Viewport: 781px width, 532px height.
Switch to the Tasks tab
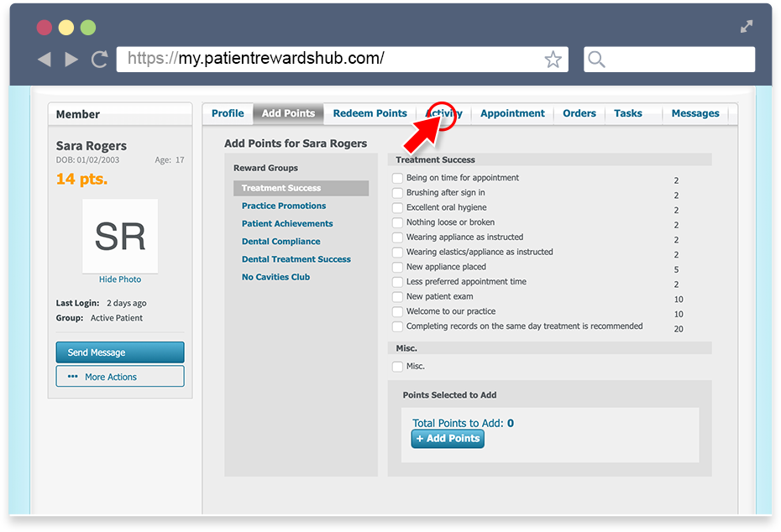pyautogui.click(x=628, y=113)
